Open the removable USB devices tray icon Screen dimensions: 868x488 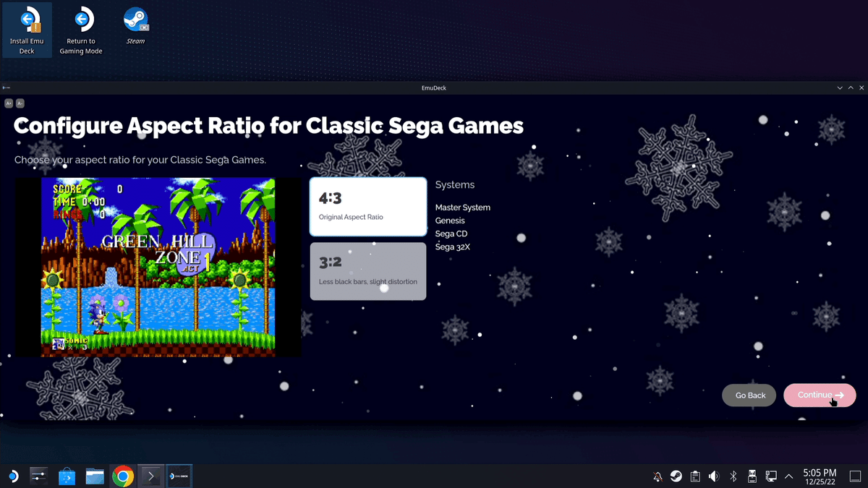(752, 476)
